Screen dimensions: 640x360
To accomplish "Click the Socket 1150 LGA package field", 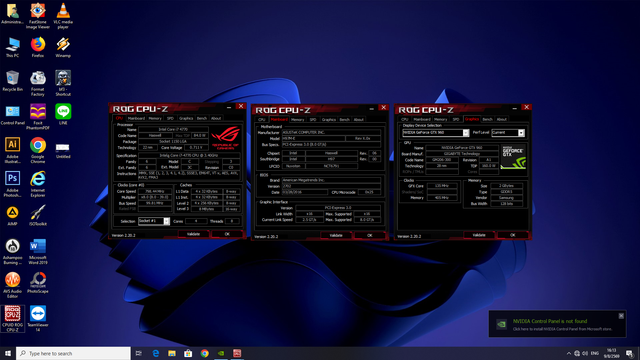I will click(173, 141).
